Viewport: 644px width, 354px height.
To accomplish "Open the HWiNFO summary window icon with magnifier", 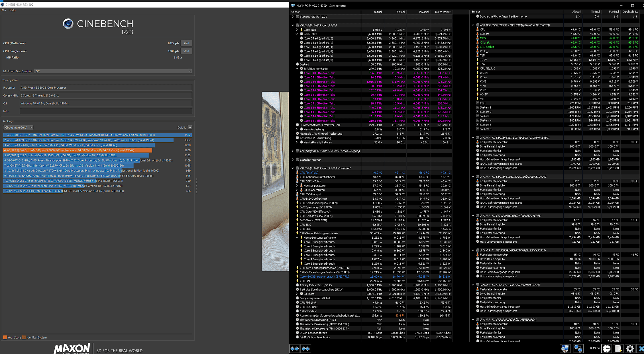I will pyautogui.click(x=564, y=348).
